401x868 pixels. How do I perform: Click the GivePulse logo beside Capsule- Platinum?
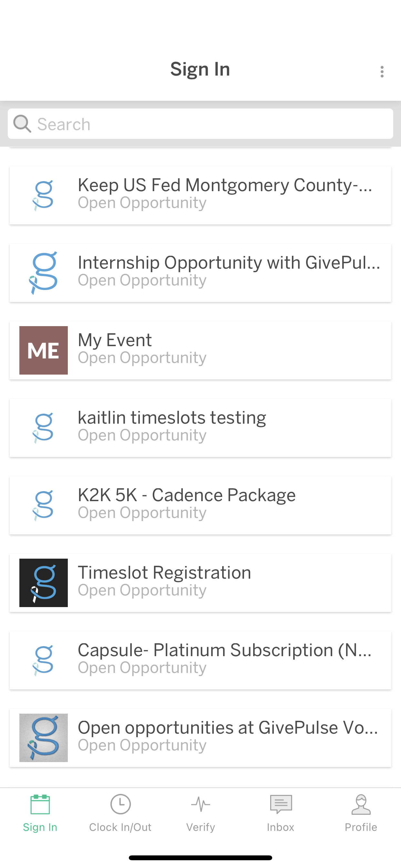click(x=44, y=660)
